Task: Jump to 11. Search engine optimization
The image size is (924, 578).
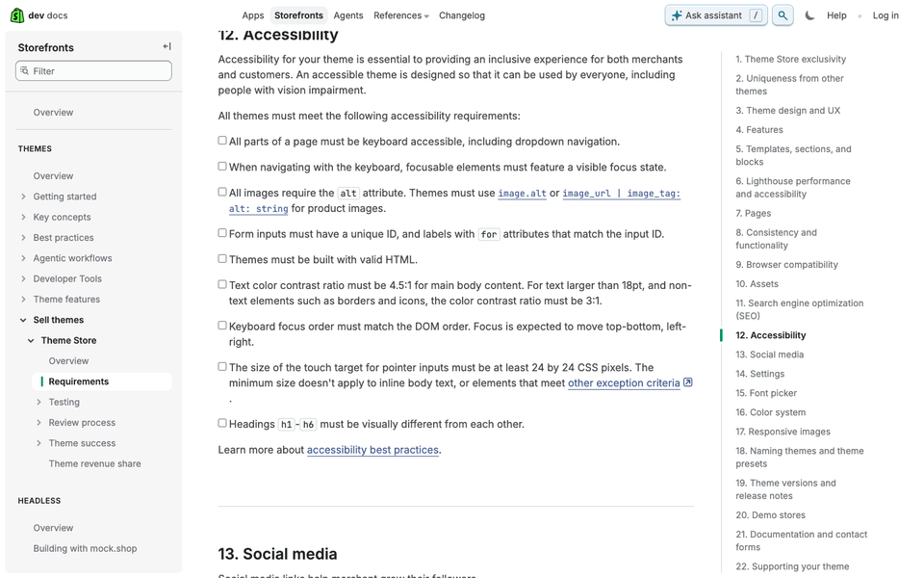Action: 799,309
